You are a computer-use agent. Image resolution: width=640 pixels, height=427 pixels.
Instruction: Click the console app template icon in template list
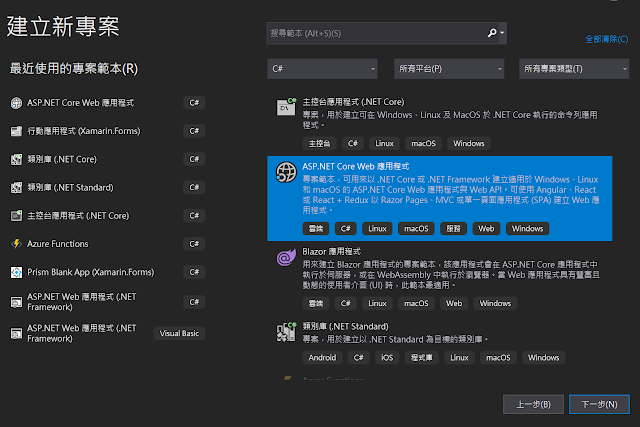(x=286, y=107)
